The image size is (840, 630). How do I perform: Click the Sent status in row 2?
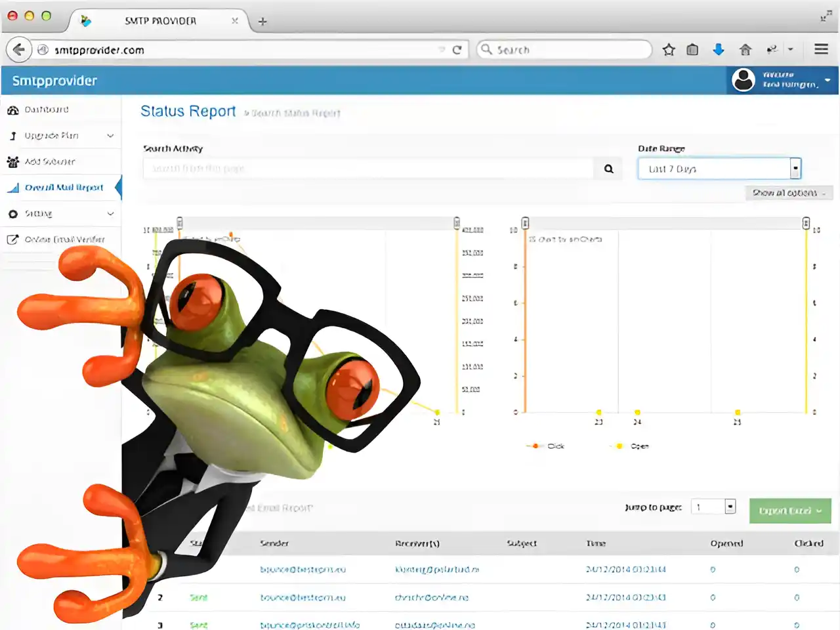pyautogui.click(x=198, y=598)
